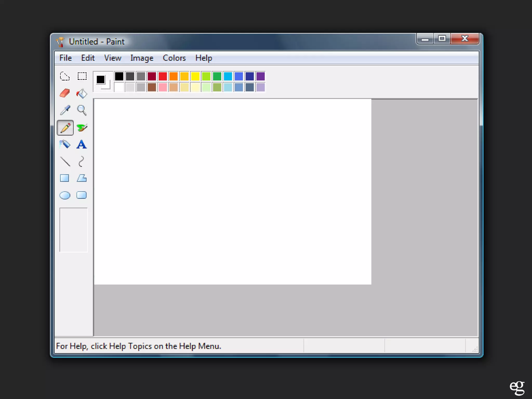Select the purple color swatch
Image resolution: width=532 pixels, height=399 pixels.
point(261,76)
